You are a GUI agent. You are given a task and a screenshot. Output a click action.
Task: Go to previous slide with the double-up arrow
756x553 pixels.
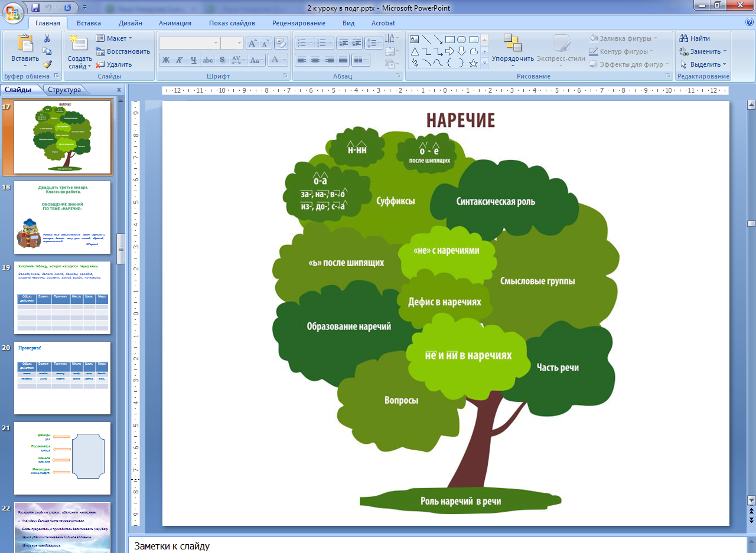point(751,511)
